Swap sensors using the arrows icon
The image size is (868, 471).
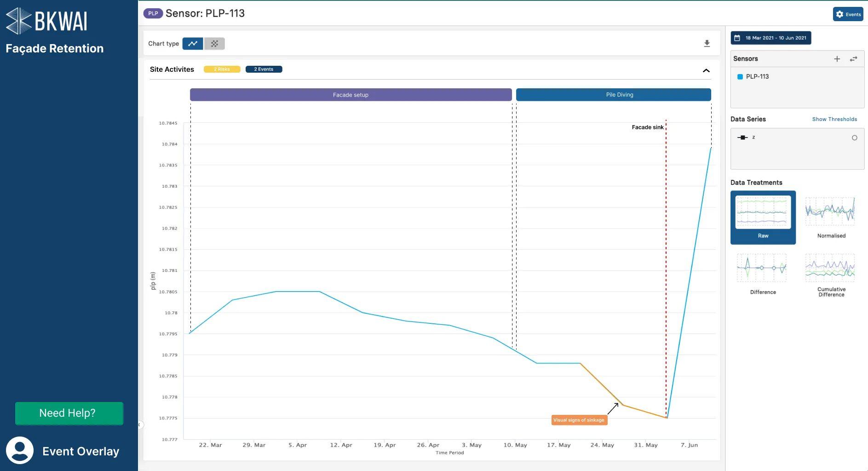tap(854, 59)
